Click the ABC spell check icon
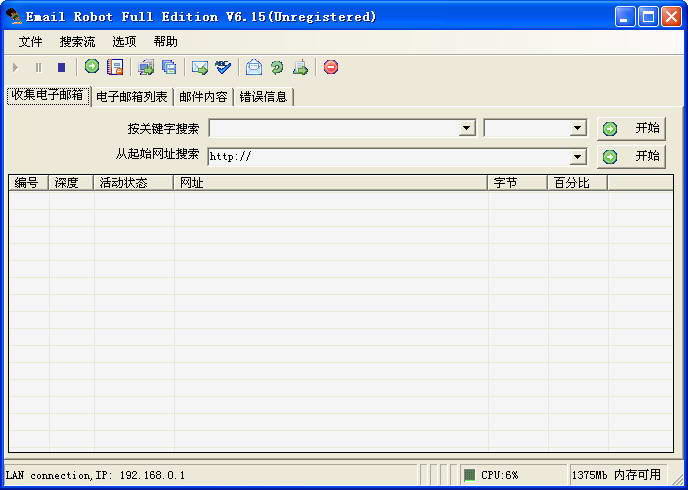 [x=223, y=67]
